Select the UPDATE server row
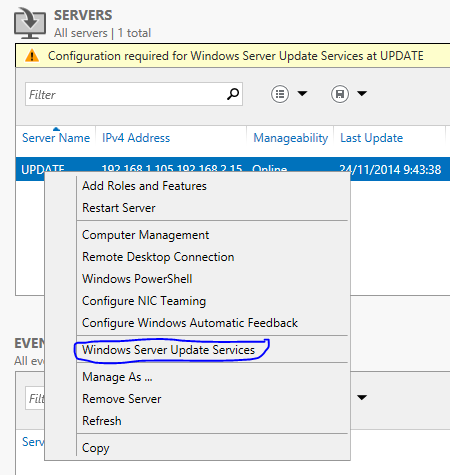 coord(233,169)
